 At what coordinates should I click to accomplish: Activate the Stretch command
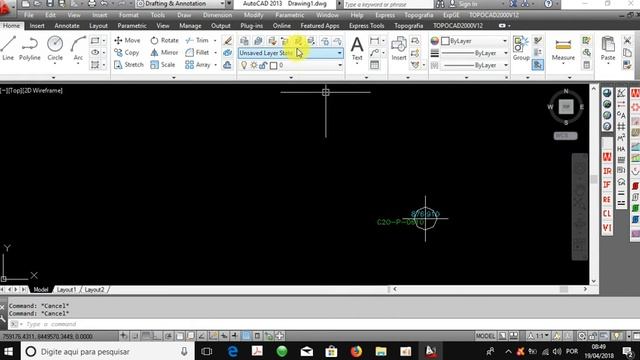[129, 64]
